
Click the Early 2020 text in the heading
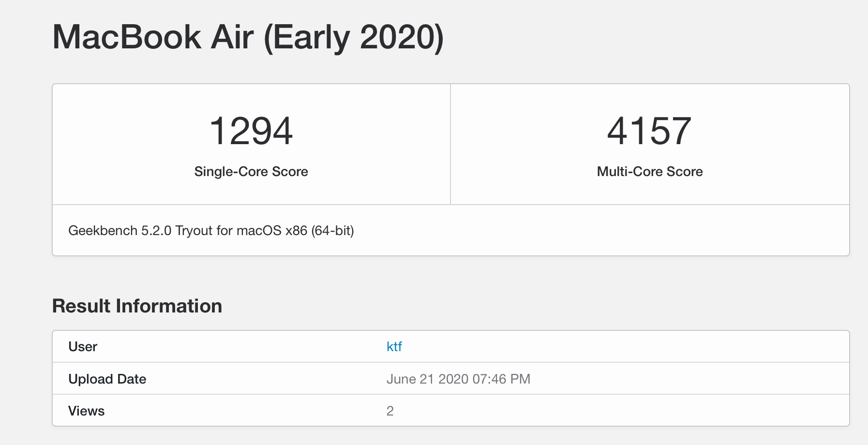pos(353,37)
